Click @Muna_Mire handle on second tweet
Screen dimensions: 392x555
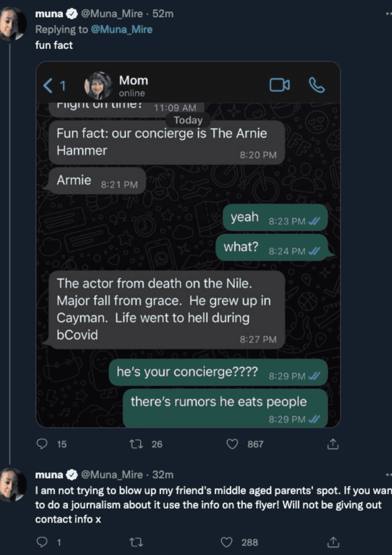click(x=112, y=474)
